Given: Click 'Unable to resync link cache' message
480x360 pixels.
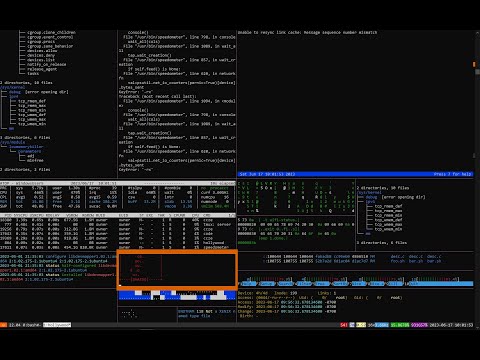Looking at the screenshot, I should click(x=307, y=32).
